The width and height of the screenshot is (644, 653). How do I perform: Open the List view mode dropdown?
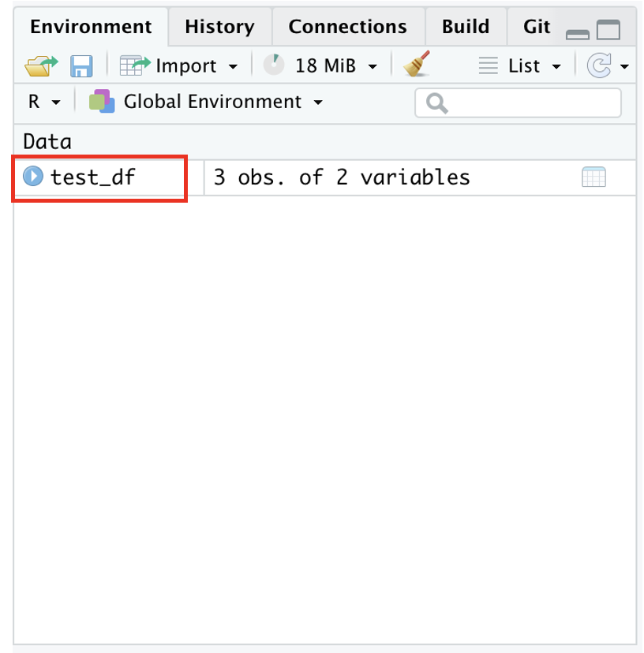pyautogui.click(x=521, y=66)
